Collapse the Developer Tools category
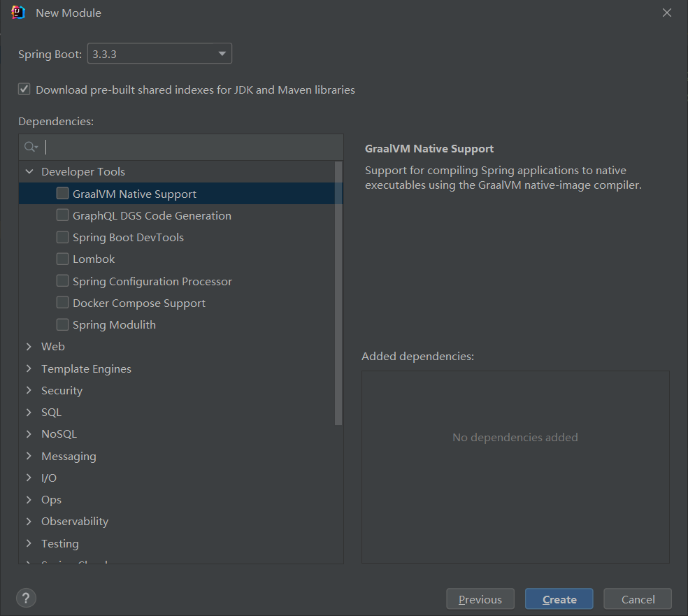 click(x=29, y=171)
